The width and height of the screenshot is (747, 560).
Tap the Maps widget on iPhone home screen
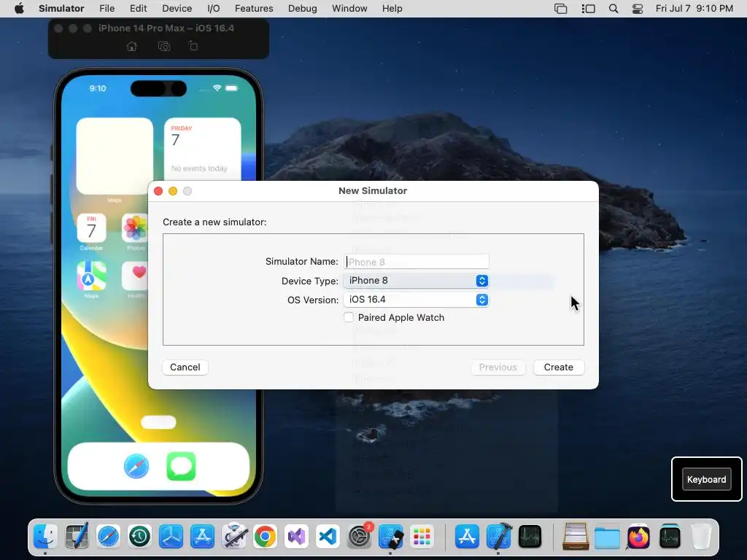pos(115,156)
